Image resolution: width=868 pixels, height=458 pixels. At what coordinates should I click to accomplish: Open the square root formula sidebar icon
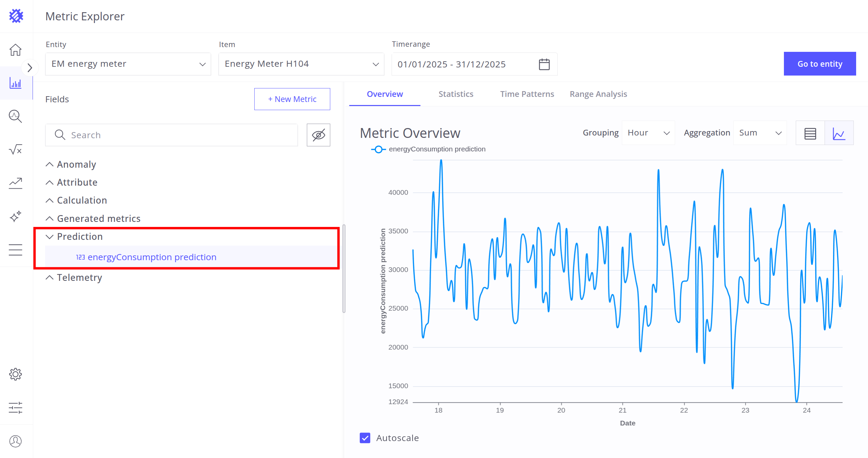coord(16,149)
